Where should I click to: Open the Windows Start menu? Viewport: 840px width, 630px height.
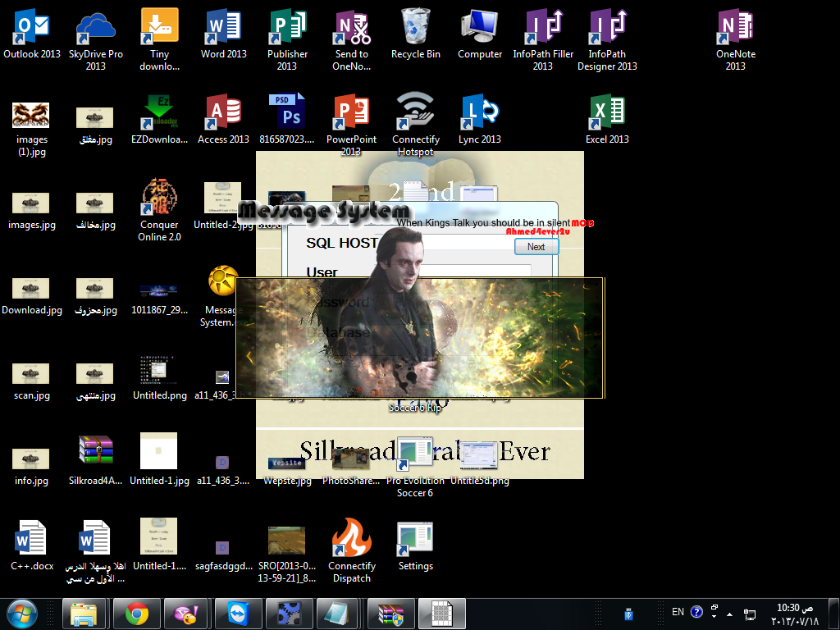(22, 614)
